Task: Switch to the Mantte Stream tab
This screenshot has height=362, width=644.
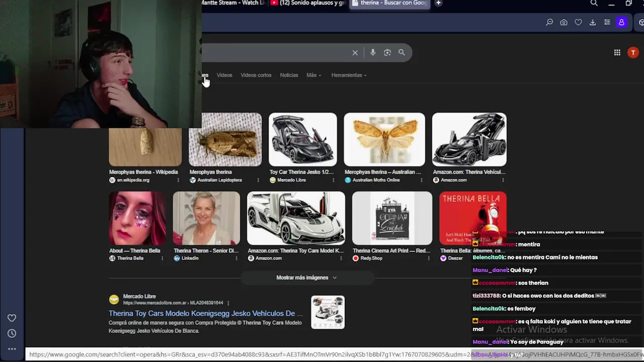Action: [233, 3]
